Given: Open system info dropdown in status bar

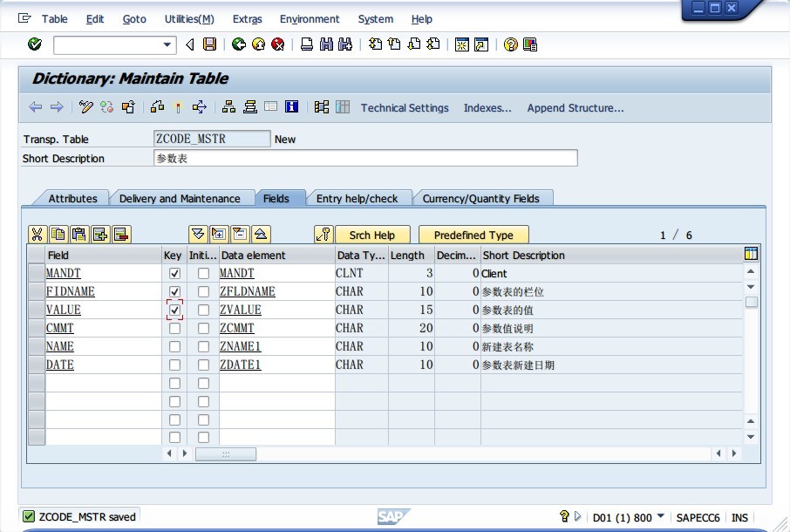Looking at the screenshot, I should [x=661, y=516].
